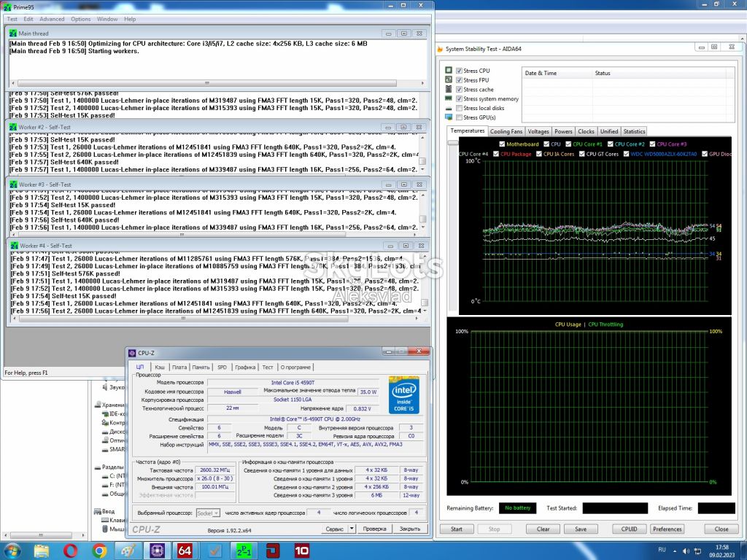The width and height of the screenshot is (747, 560).
Task: Click the Stress cache chip icon
Action: (449, 89)
